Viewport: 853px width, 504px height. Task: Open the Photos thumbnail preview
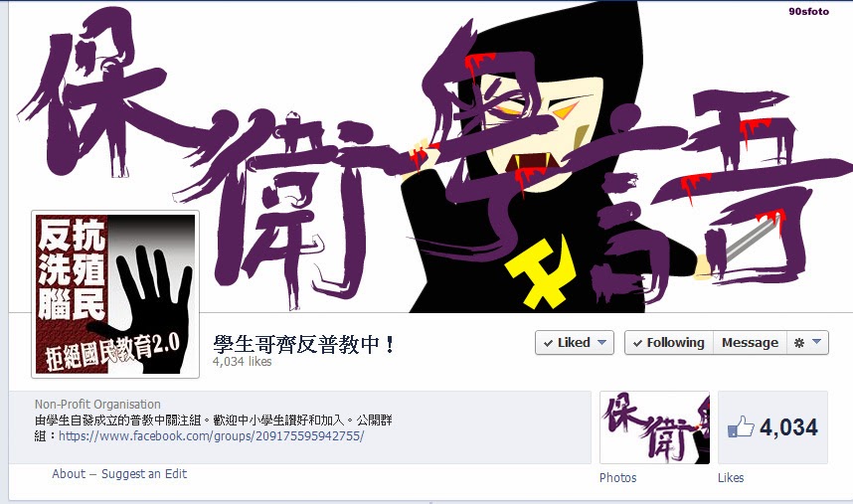(x=654, y=427)
